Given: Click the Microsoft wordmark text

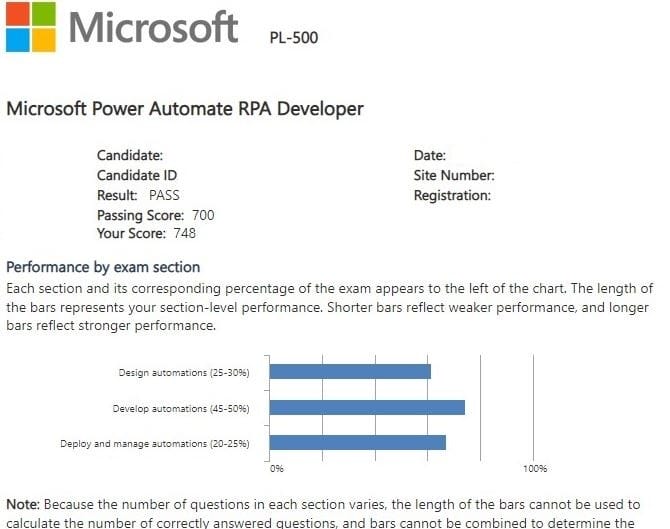Looking at the screenshot, I should [x=153, y=27].
